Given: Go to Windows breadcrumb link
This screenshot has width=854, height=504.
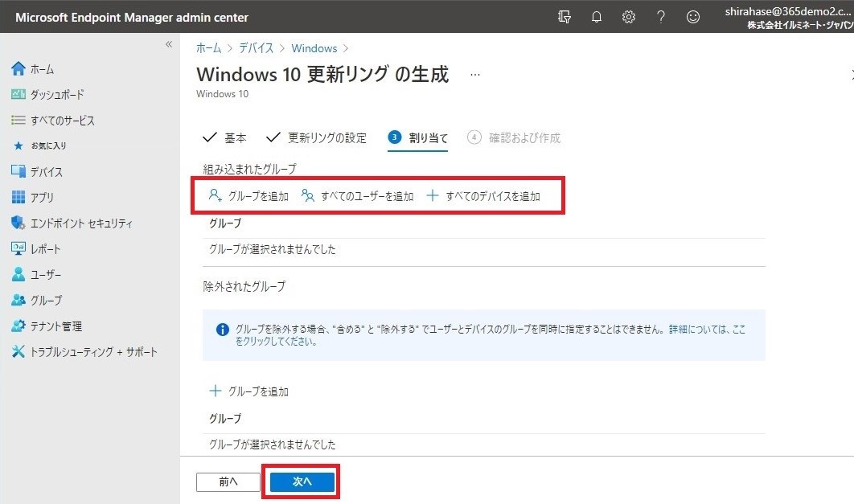Looking at the screenshot, I should [314, 48].
